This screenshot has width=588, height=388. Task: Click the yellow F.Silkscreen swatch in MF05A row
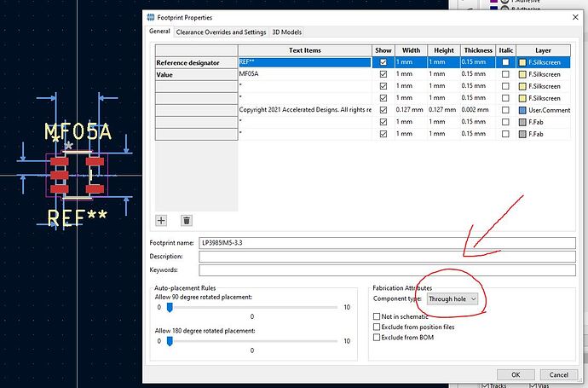click(522, 74)
